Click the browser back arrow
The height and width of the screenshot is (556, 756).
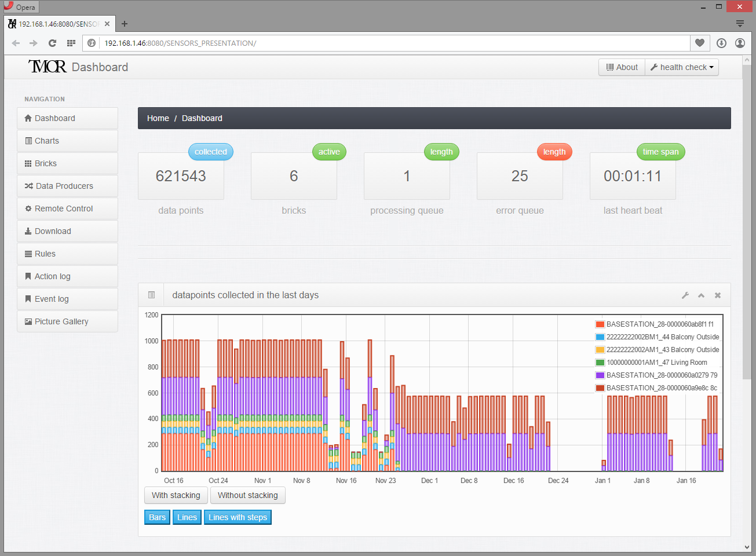point(16,43)
